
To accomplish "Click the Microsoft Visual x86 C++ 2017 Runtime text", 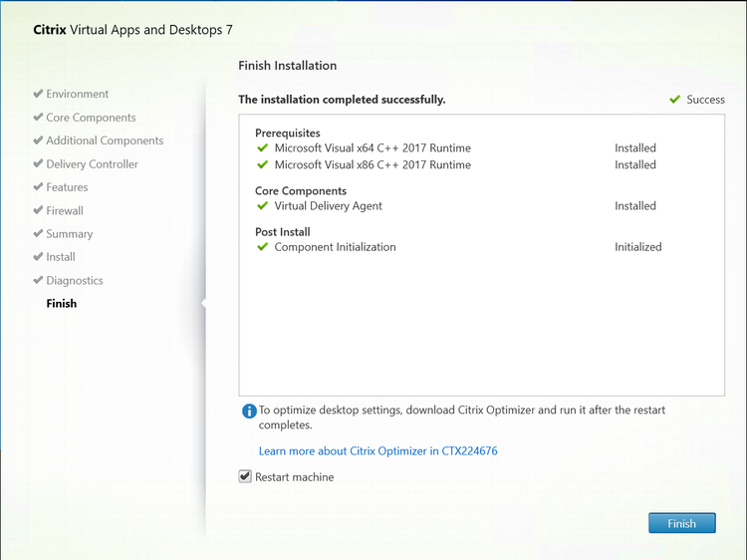I will tap(373, 164).
